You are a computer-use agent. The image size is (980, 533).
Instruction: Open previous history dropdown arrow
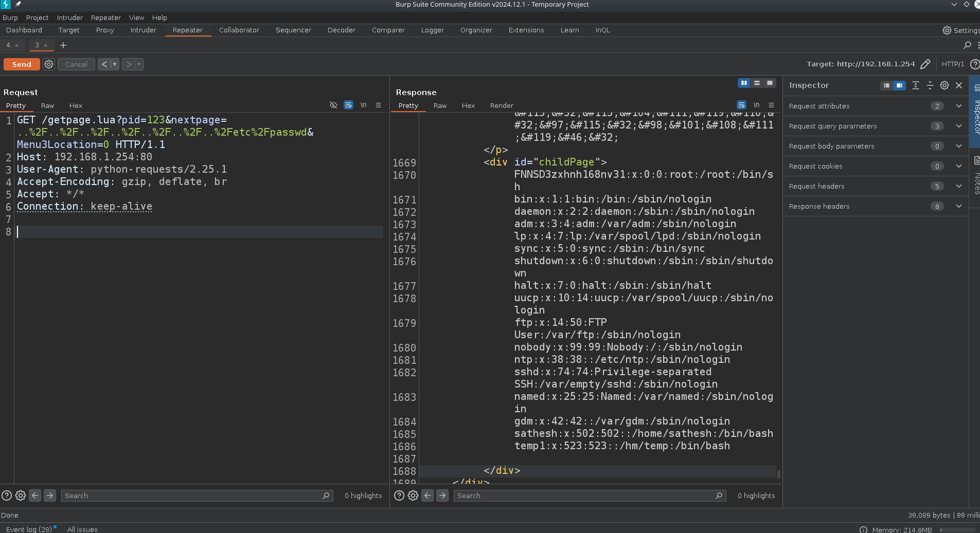(x=115, y=64)
